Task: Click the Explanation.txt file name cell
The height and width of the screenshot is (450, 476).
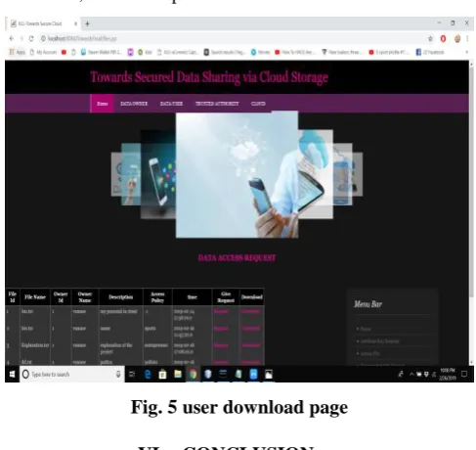Action: click(35, 345)
